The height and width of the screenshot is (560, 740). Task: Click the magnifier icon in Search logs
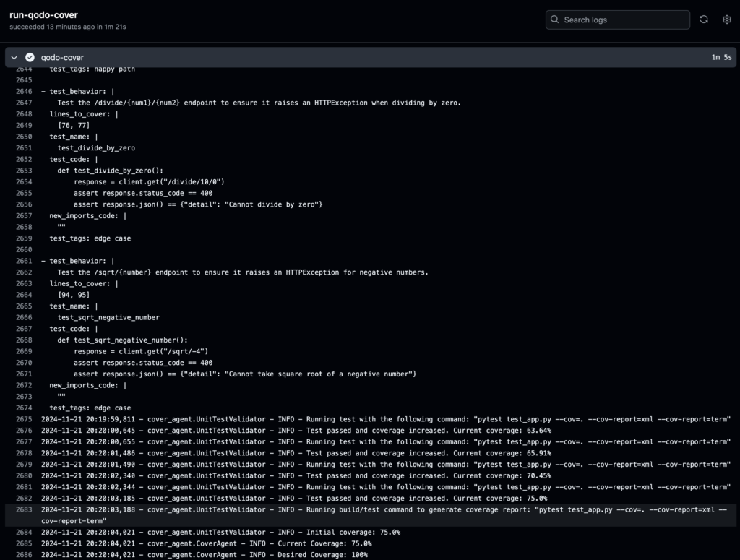[554, 20]
